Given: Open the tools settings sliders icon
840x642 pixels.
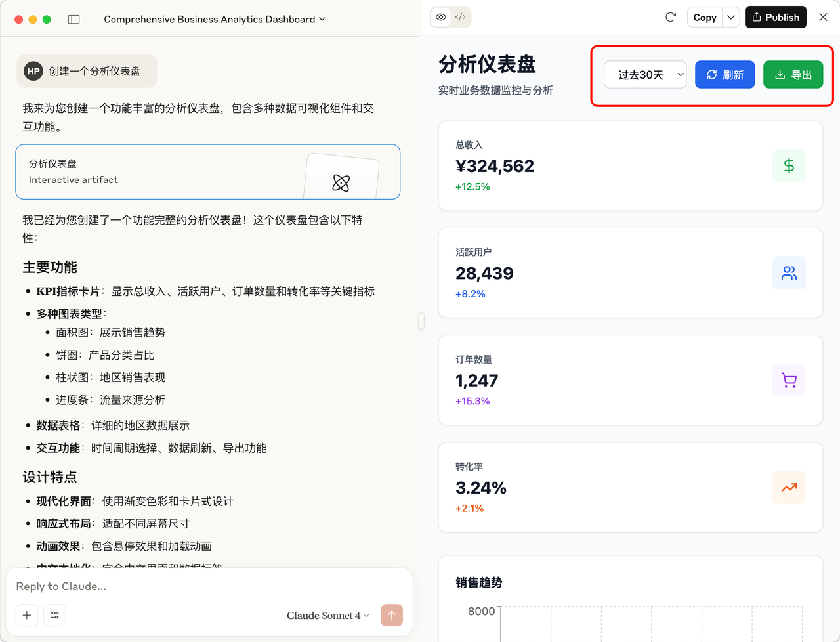Looking at the screenshot, I should 54,615.
